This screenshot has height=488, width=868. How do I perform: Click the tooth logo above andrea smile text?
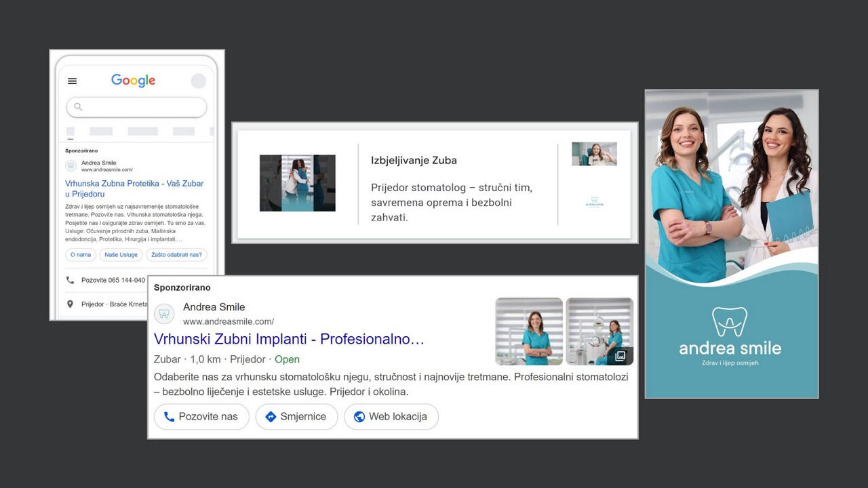pos(730,322)
